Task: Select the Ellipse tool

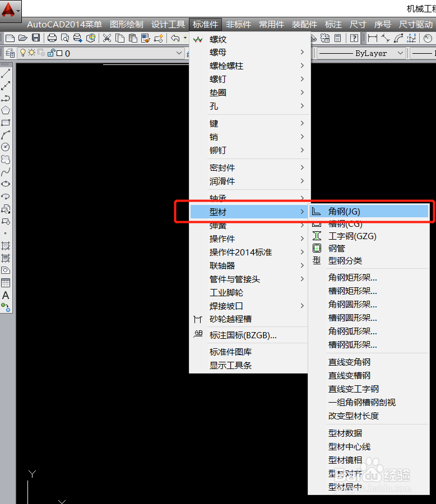Action: (x=6, y=184)
